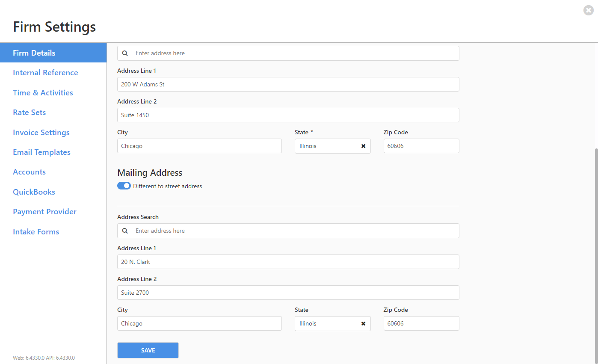Click the mailing City input field
598x364 pixels.
[x=199, y=323]
